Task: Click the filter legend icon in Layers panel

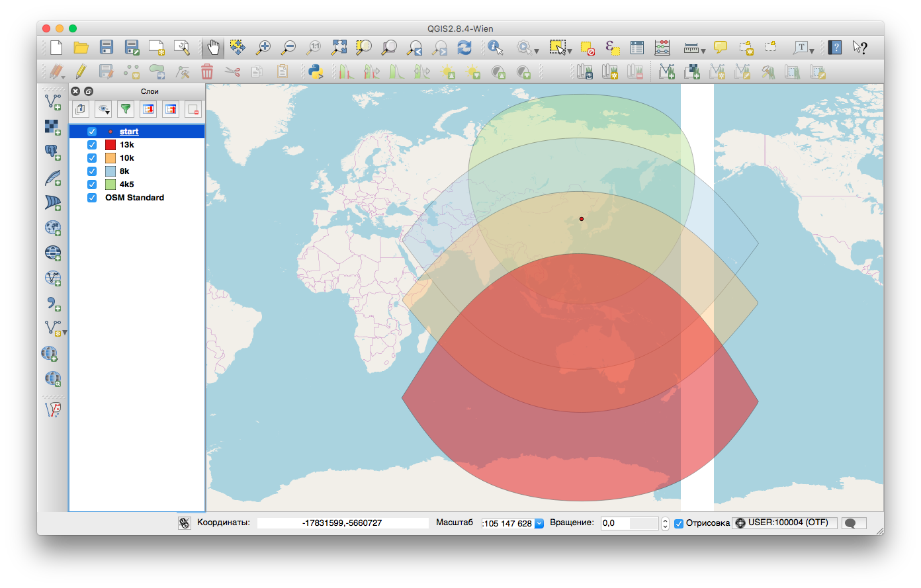Action: [126, 109]
